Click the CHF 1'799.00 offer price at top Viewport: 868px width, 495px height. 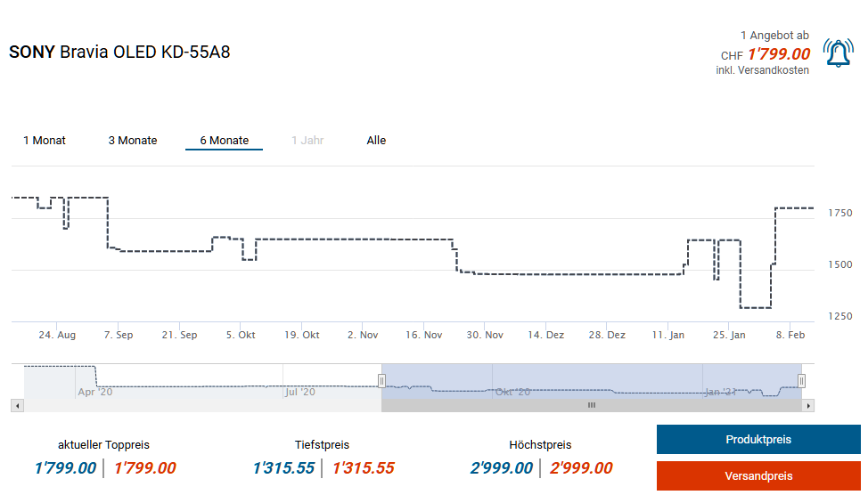pos(766,54)
